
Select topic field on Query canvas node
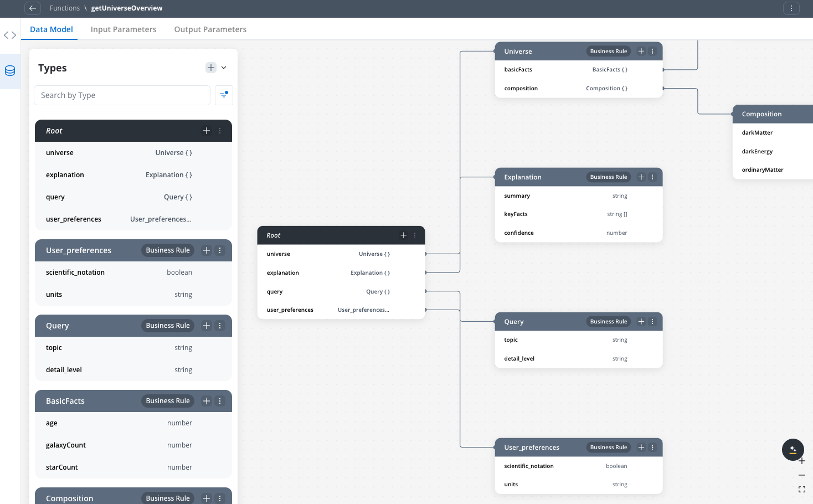click(x=579, y=340)
